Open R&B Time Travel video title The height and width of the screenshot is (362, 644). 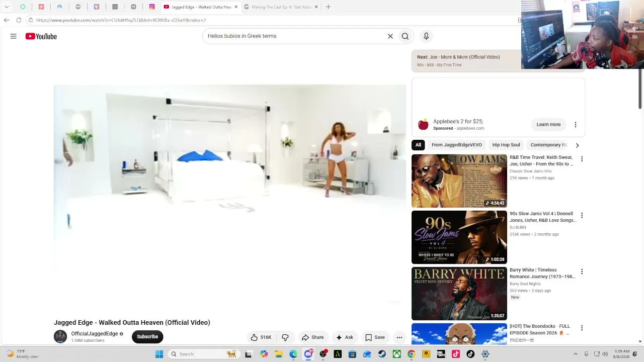541,160
